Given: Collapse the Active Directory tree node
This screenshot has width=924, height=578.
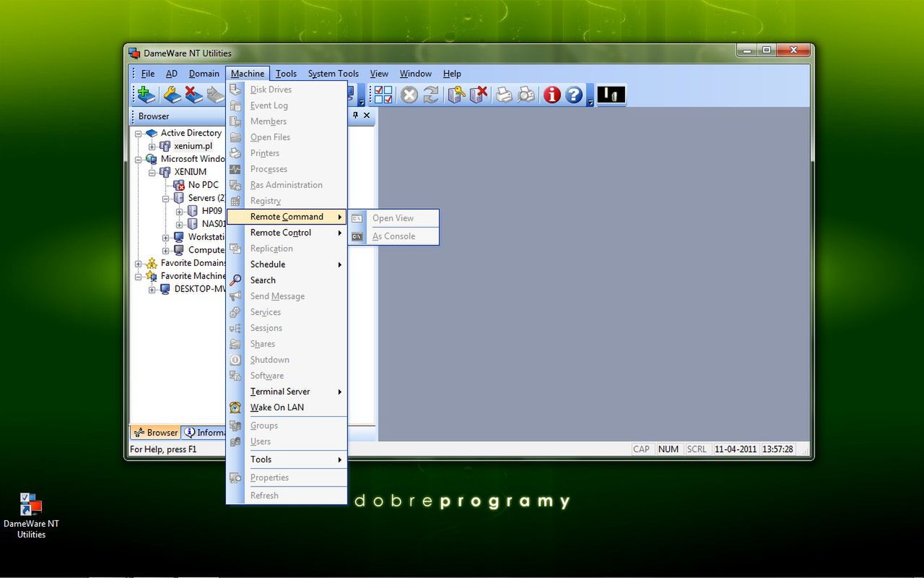Looking at the screenshot, I should coord(138,133).
